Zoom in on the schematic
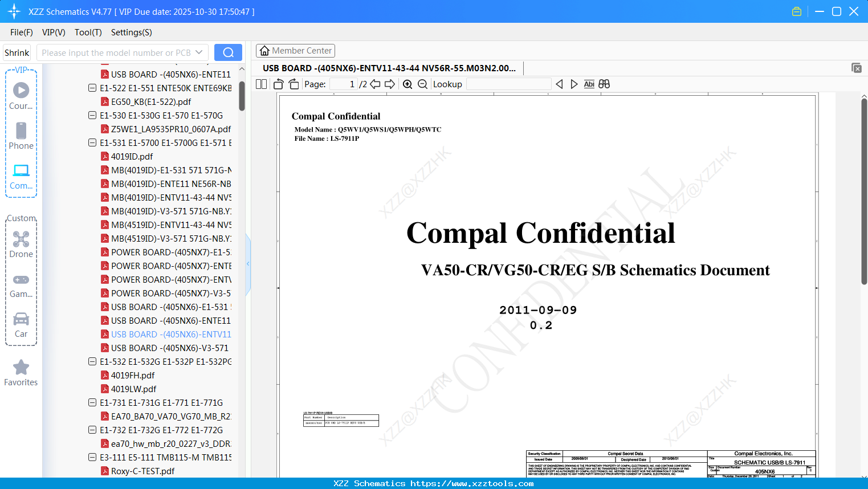The height and width of the screenshot is (489, 868). (407, 84)
